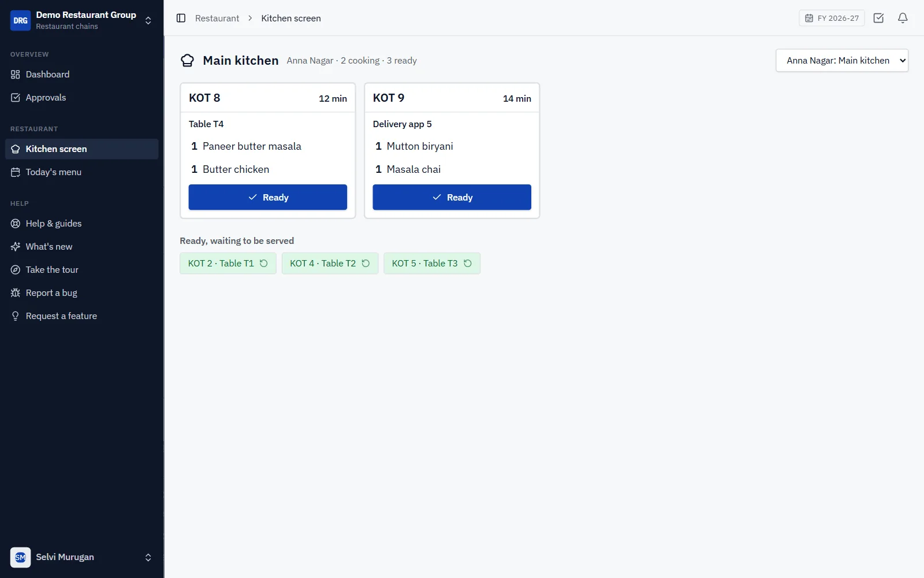Screen dimensions: 924x578
Task: Click the Mutton biryani item
Action: click(420, 146)
